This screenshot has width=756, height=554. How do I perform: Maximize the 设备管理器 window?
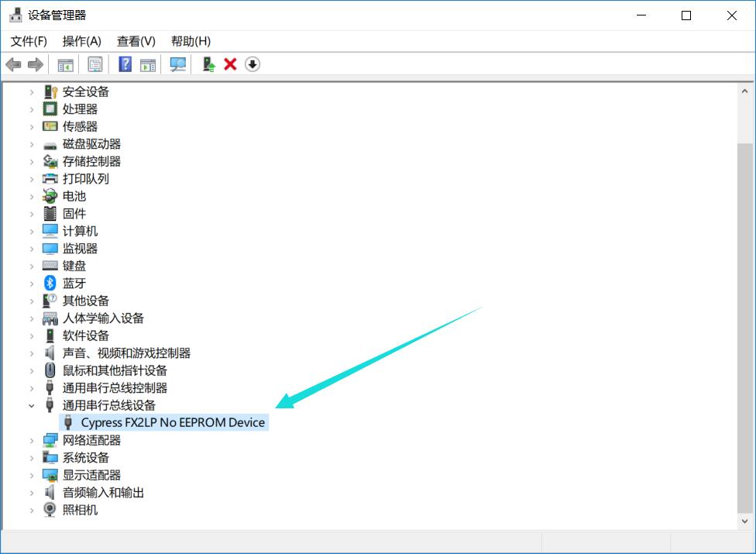click(x=686, y=15)
